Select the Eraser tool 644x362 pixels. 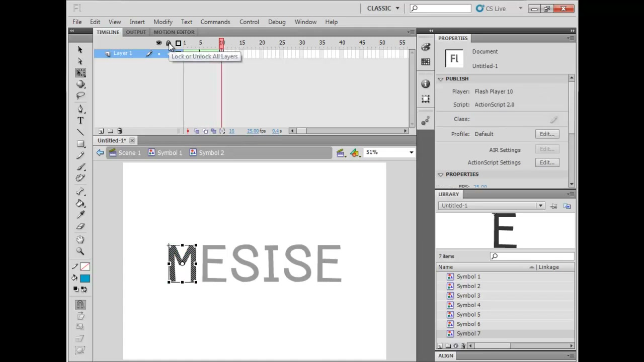(x=80, y=227)
